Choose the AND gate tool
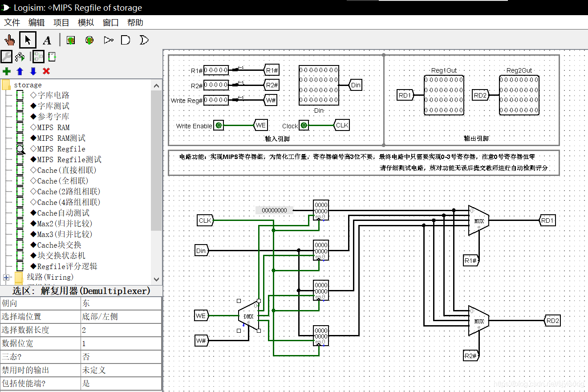 pos(126,41)
